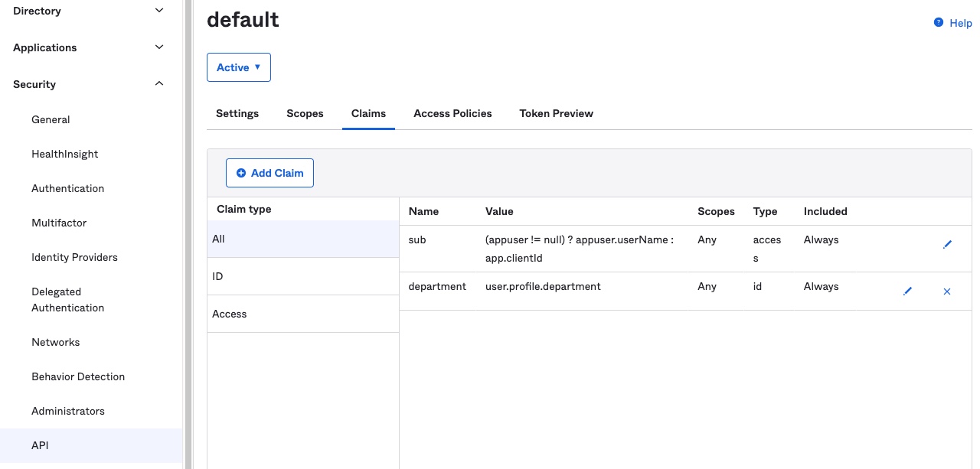980x469 pixels.
Task: Open HealthInsight in the Security menu
Action: pyautogui.click(x=65, y=154)
